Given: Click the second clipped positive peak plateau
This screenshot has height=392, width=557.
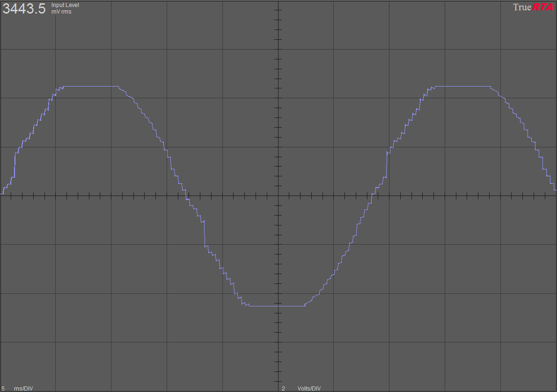Looking at the screenshot, I should coord(463,87).
